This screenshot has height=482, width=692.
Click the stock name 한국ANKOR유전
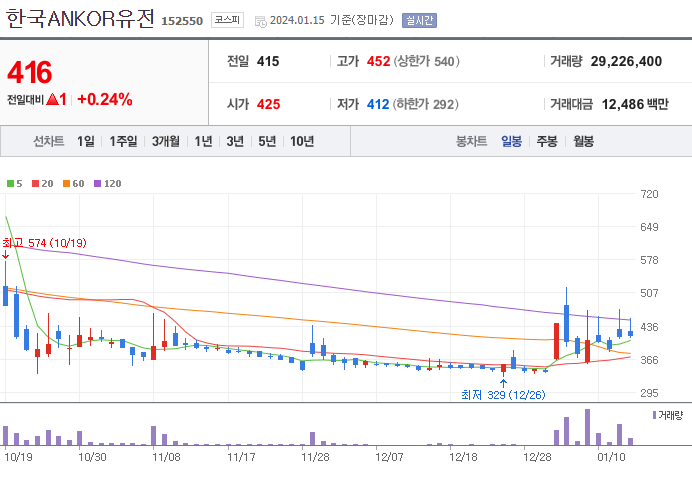click(80, 19)
